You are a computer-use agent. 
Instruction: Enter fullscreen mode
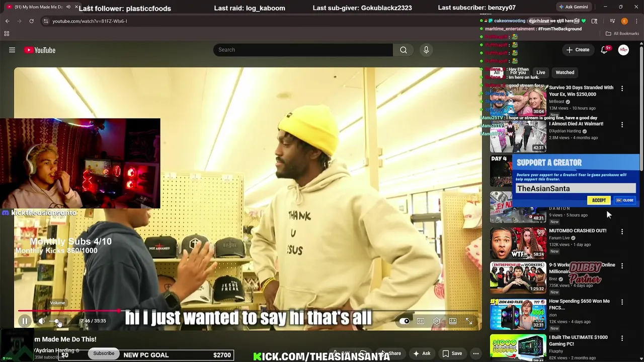point(469,321)
